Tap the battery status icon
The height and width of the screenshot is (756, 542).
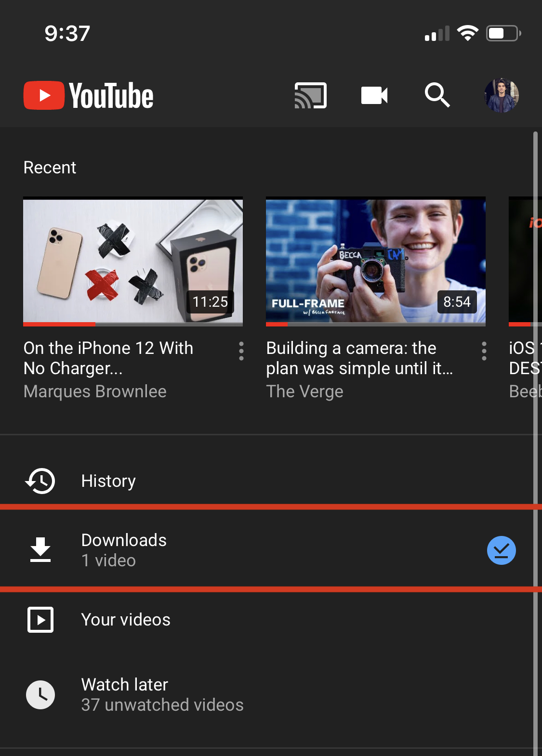[503, 33]
